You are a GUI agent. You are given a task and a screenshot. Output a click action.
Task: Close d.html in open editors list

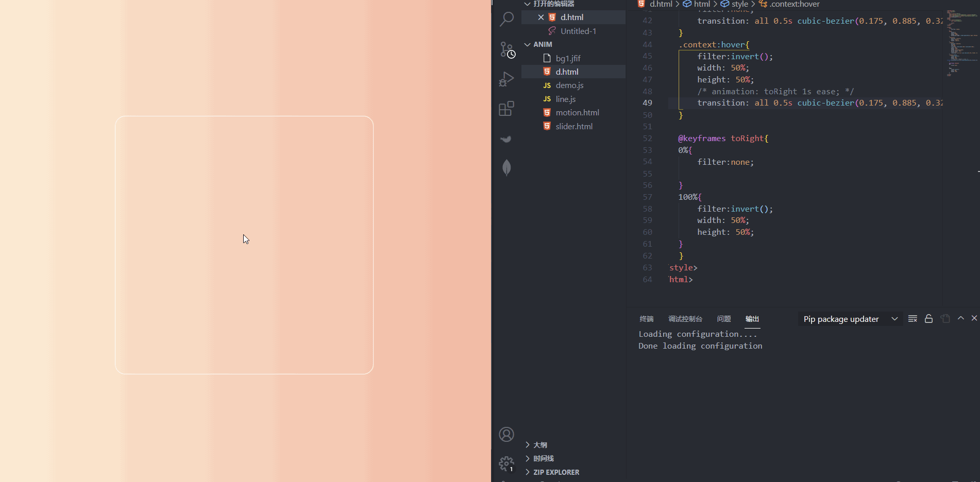coord(541,17)
